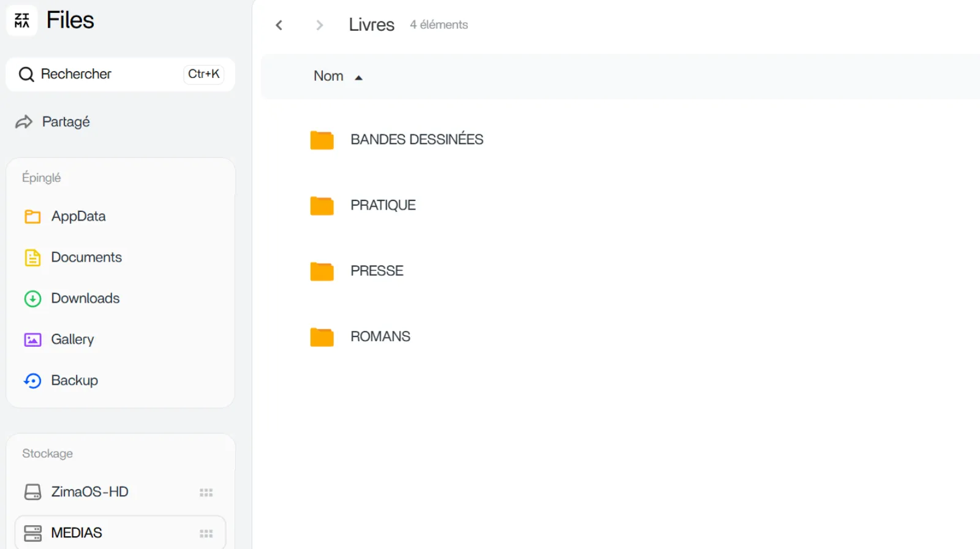Open the ZimaOS-HD storage location

(89, 492)
